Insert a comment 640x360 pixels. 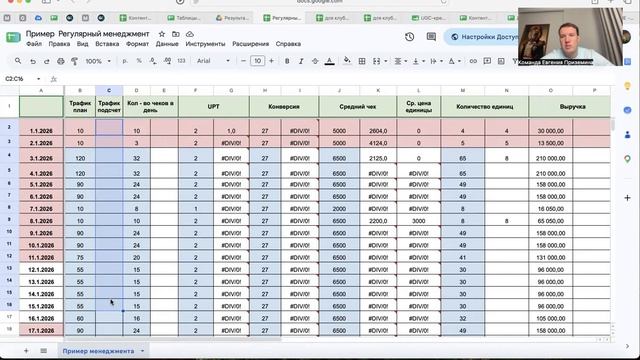pyautogui.click(x=487, y=61)
